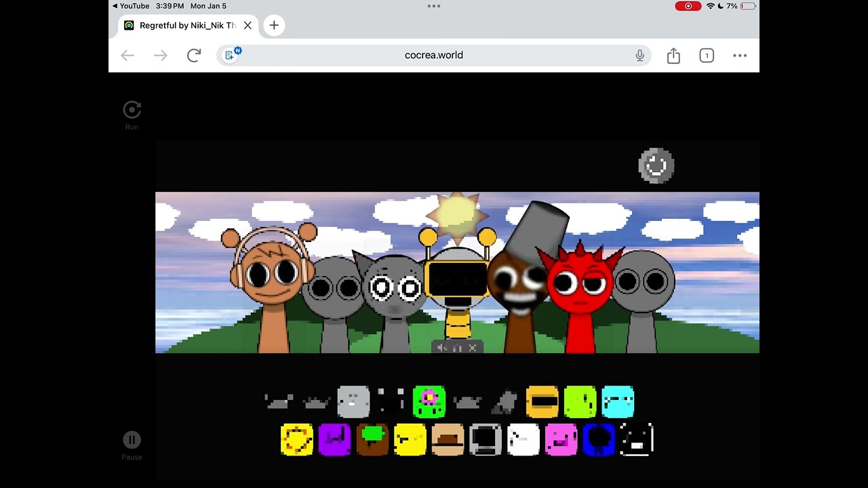Click the cocrea.world address bar
This screenshot has width=868, height=488.
pyautogui.click(x=434, y=56)
